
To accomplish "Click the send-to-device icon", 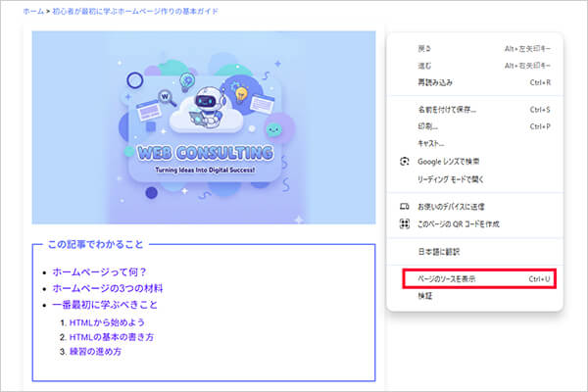I will 404,207.
